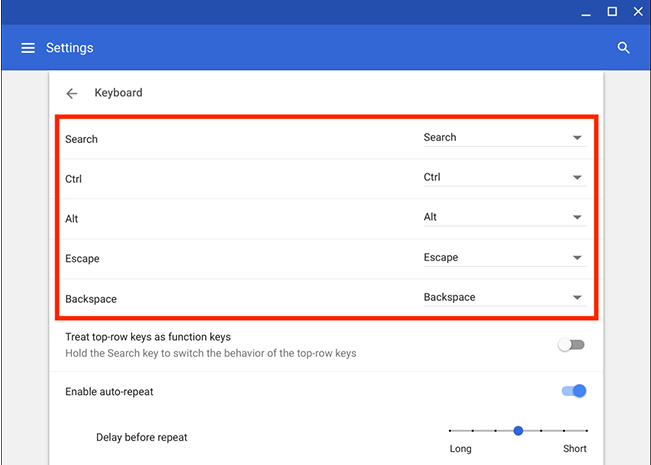
Task: Open the Escape key mapping dropdown
Action: pyautogui.click(x=505, y=258)
